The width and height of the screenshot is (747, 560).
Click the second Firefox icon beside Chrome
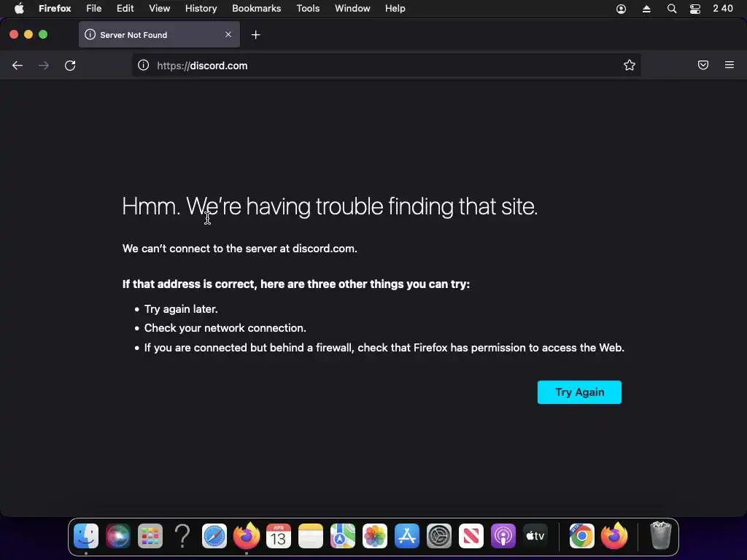(614, 536)
